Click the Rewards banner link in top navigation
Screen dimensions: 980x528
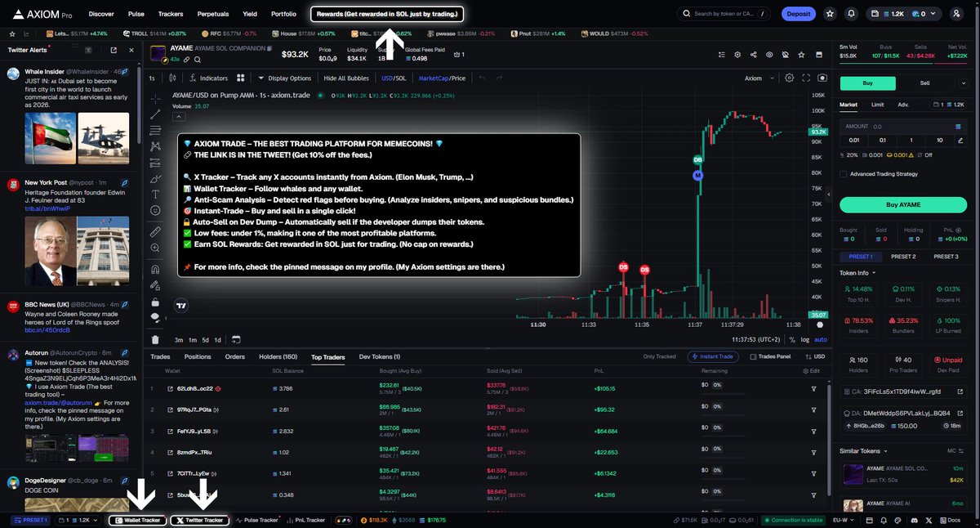[387, 14]
